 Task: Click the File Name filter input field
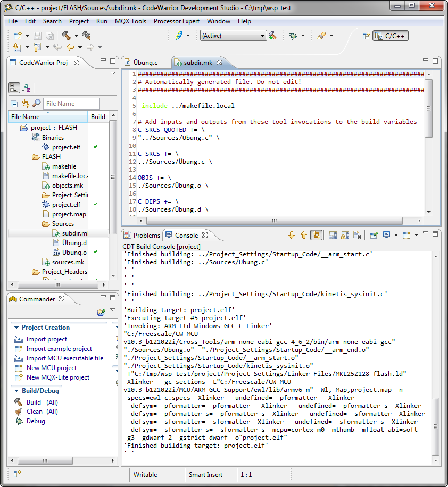pos(71,104)
